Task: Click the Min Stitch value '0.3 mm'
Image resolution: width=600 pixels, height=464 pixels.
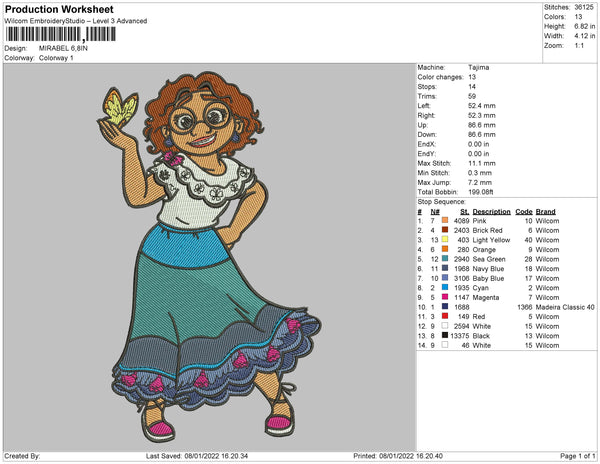Action: coord(480,173)
